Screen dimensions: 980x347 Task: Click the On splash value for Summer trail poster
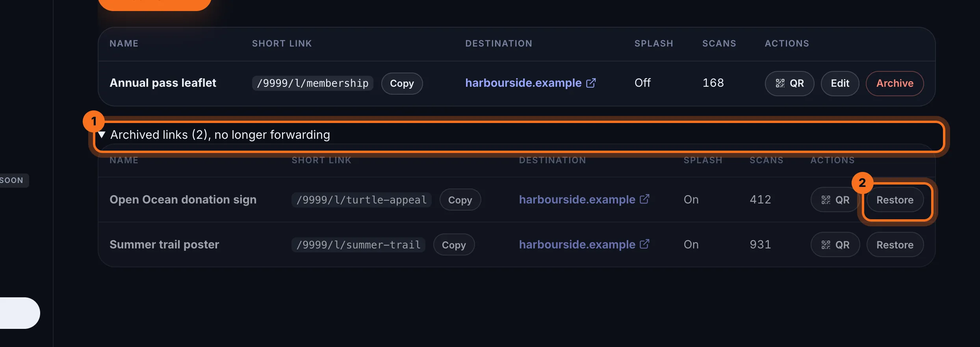(691, 244)
